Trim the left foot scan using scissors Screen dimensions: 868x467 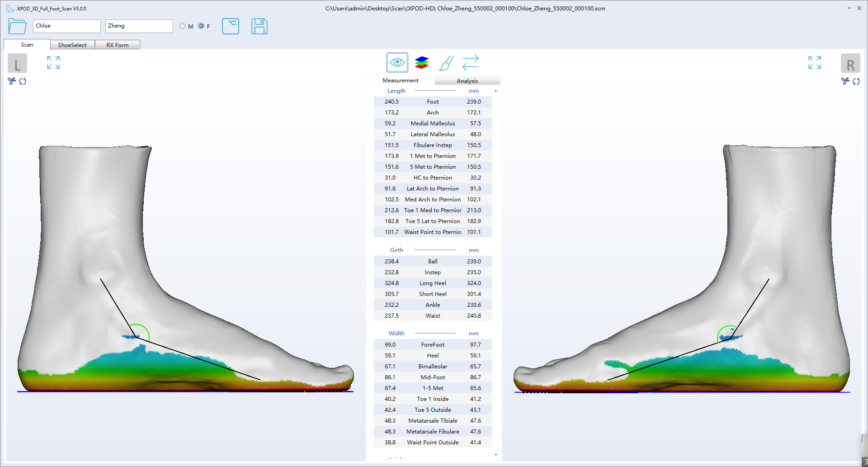pos(11,81)
